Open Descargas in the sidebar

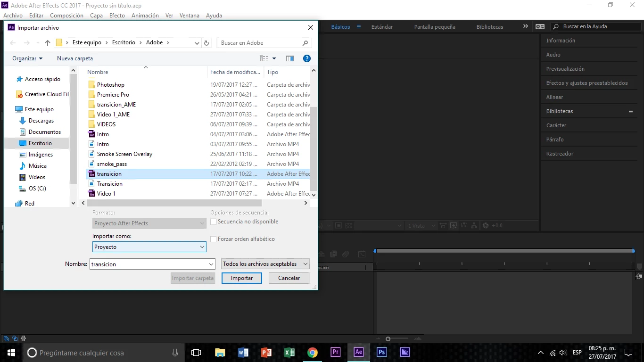click(41, 121)
